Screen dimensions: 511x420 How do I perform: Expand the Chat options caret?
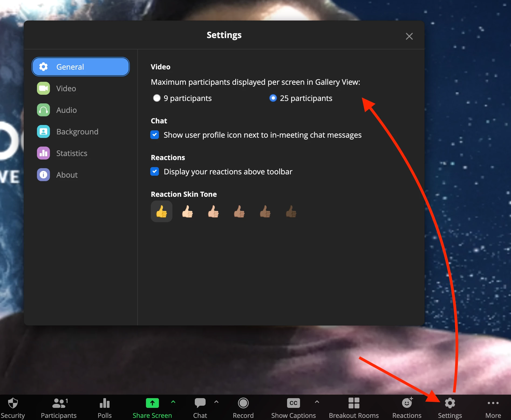pos(216,402)
